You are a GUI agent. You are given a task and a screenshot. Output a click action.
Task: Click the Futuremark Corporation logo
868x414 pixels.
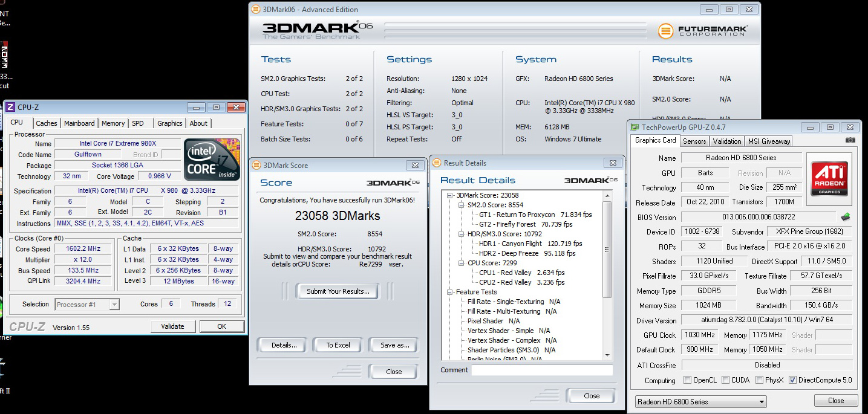coord(703,31)
